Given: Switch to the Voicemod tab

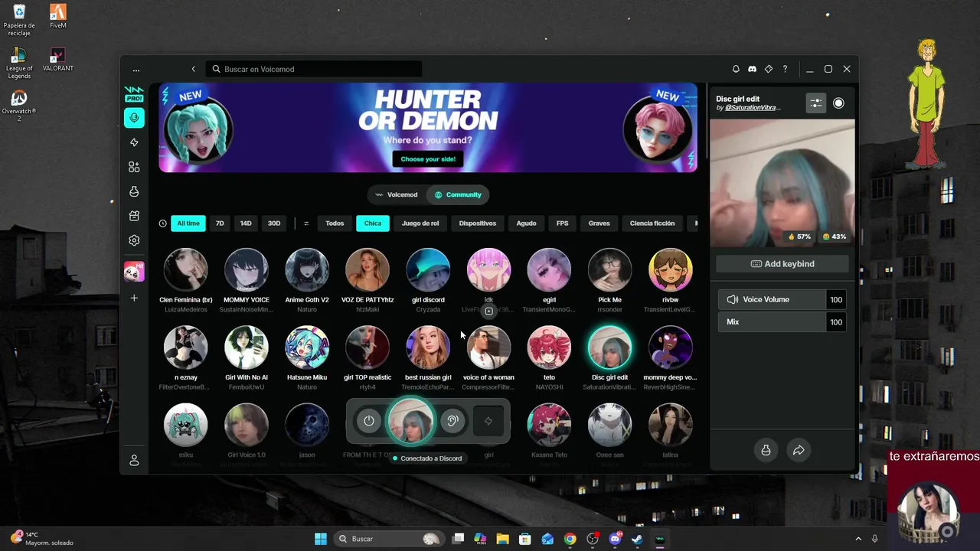Looking at the screenshot, I should [397, 194].
